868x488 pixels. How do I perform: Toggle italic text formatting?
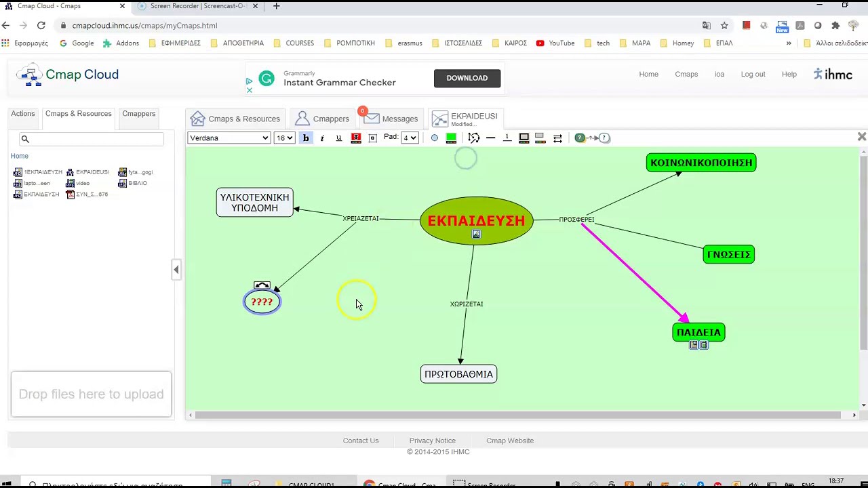pos(322,138)
